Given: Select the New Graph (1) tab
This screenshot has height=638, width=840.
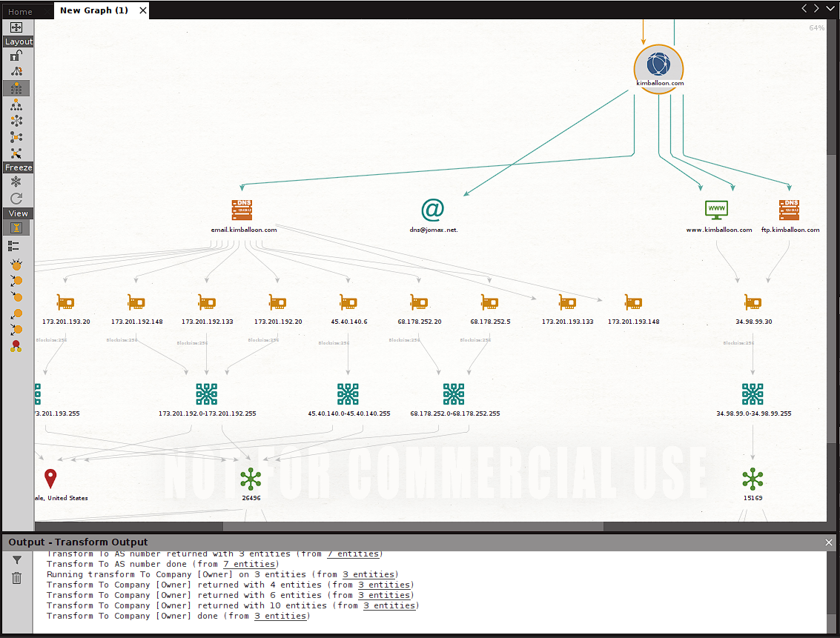Looking at the screenshot, I should [94, 10].
